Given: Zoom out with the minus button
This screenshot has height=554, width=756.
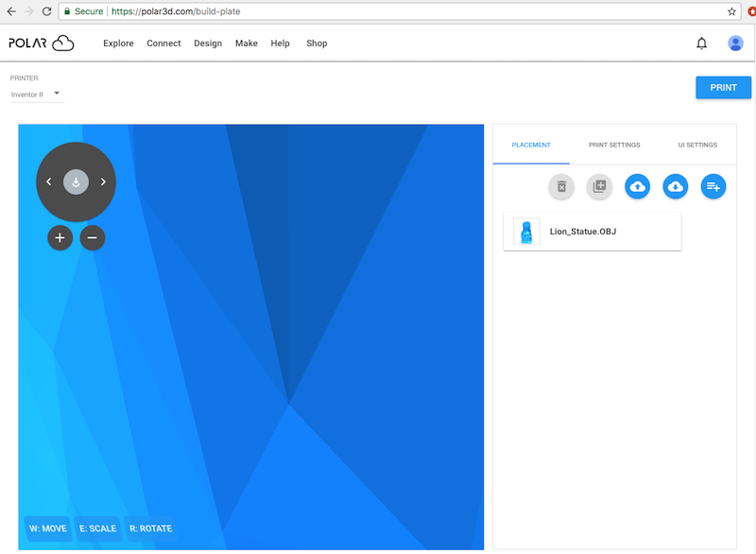Looking at the screenshot, I should point(92,237).
